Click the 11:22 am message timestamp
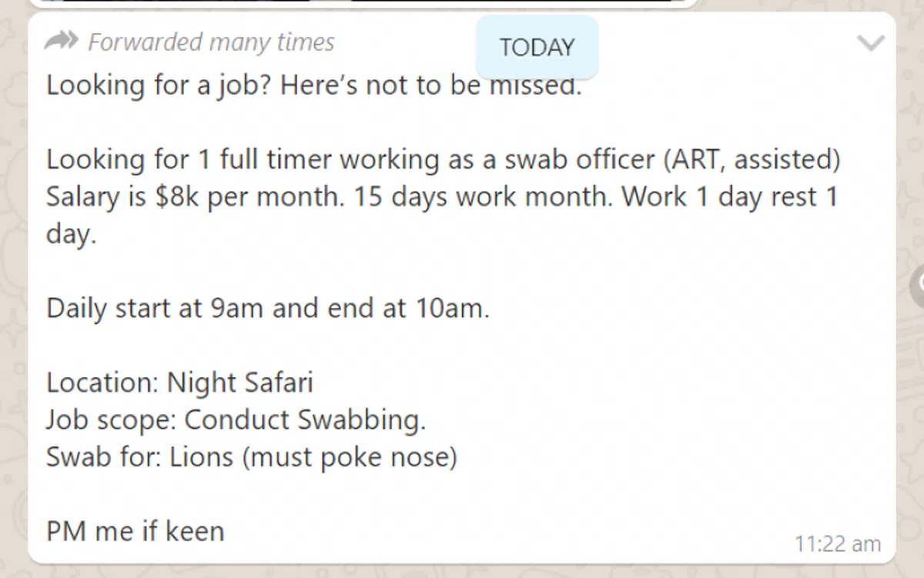The image size is (924, 578). (x=837, y=543)
